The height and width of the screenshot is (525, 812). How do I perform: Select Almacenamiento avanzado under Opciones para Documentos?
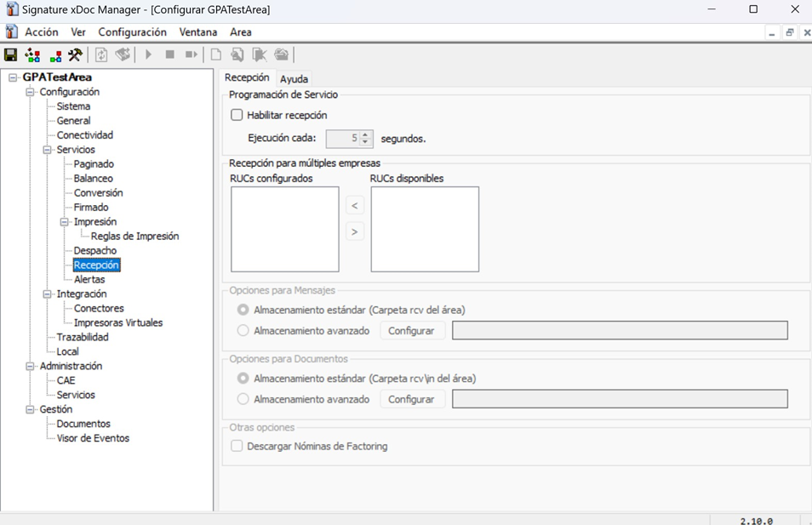pos(243,399)
